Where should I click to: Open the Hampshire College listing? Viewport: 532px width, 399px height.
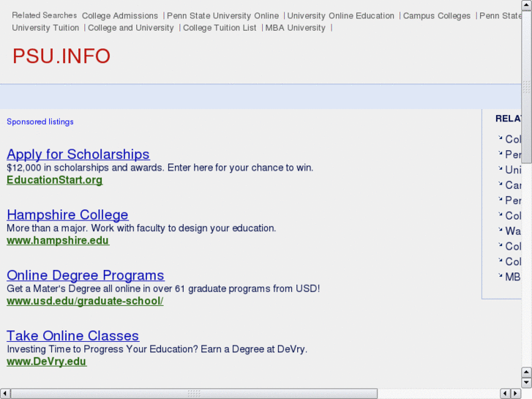(x=67, y=215)
